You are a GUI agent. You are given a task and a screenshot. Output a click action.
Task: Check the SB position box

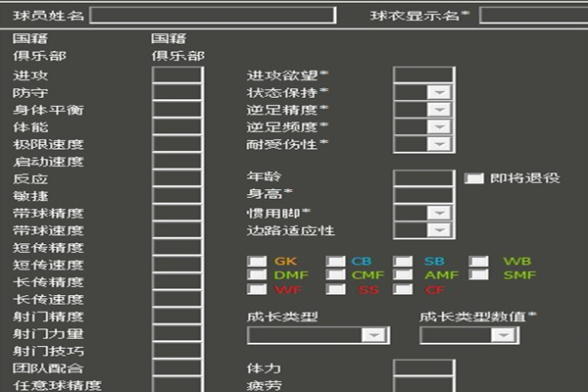point(403,262)
